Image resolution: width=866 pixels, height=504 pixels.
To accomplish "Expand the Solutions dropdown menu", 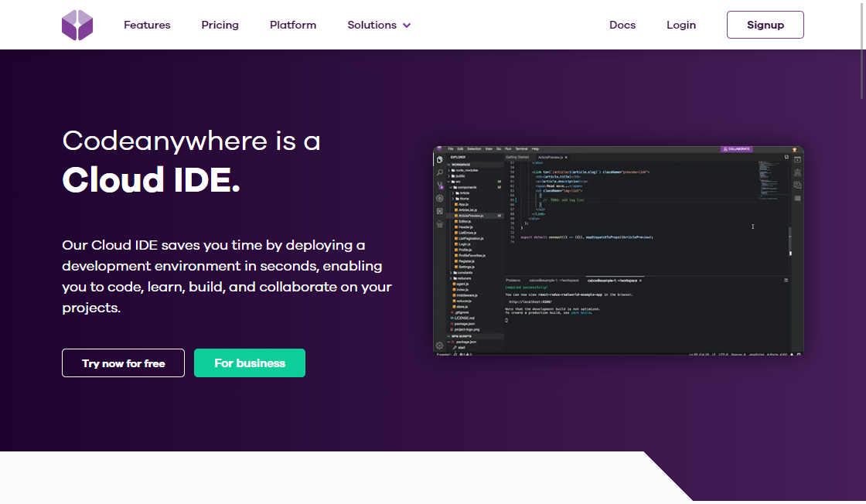I will point(379,25).
